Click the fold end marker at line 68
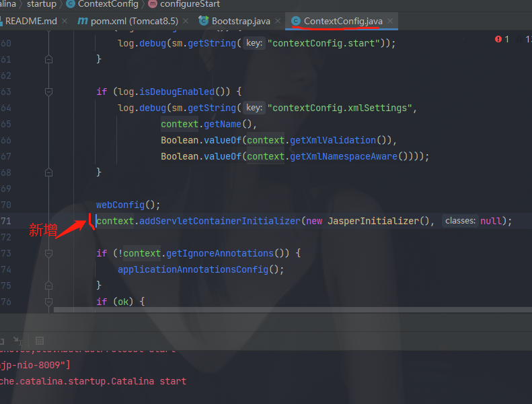This screenshot has width=532, height=404. click(48, 172)
